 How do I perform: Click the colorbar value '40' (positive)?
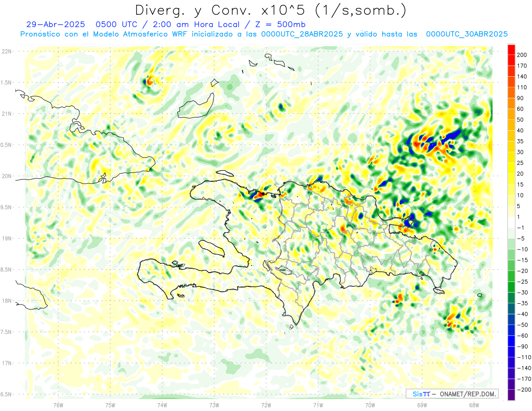click(520, 131)
